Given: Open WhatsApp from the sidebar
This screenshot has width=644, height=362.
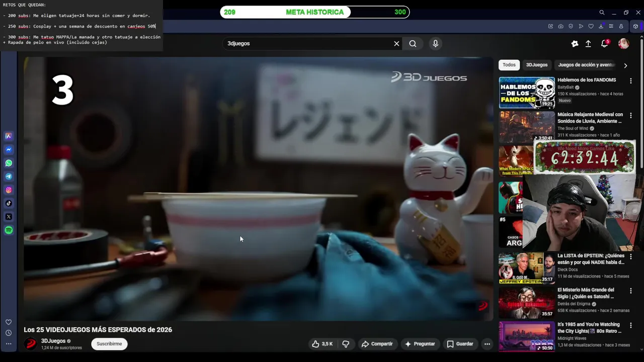Looking at the screenshot, I should tap(9, 163).
